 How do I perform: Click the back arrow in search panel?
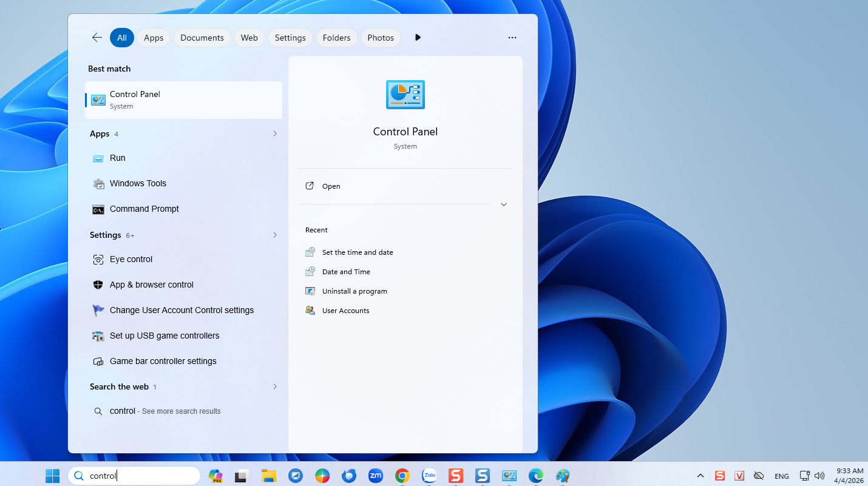pyautogui.click(x=97, y=38)
